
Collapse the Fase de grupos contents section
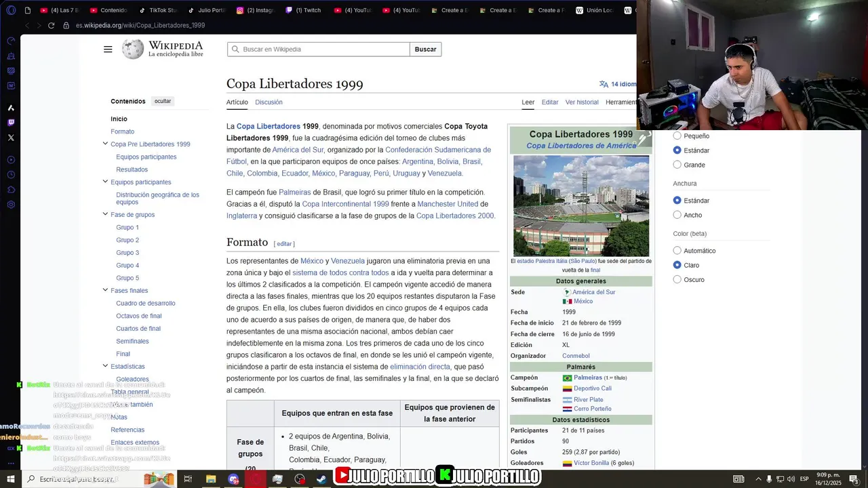point(105,214)
